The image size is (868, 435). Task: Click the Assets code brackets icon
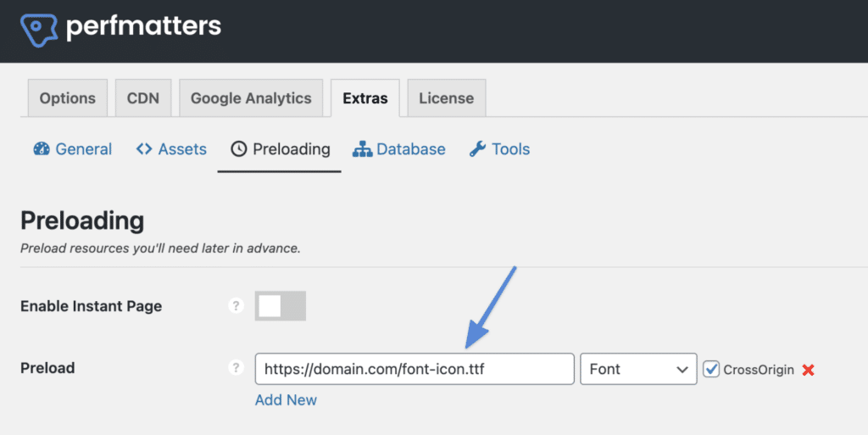[144, 149]
